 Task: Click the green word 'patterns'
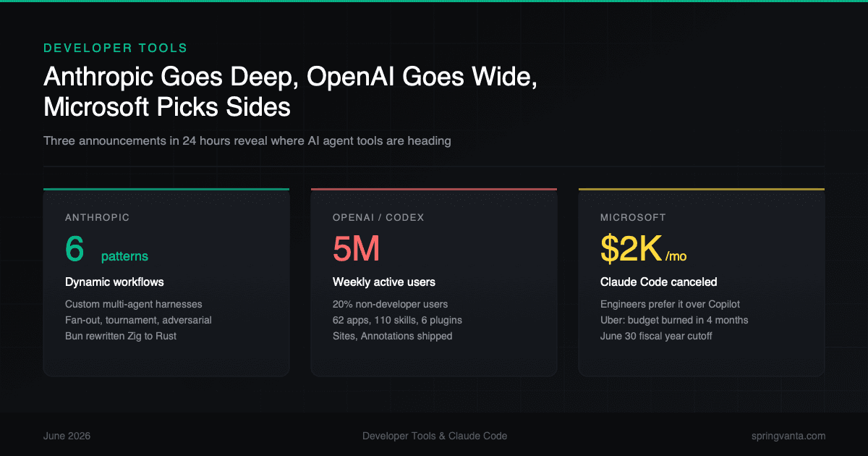pyautogui.click(x=124, y=256)
